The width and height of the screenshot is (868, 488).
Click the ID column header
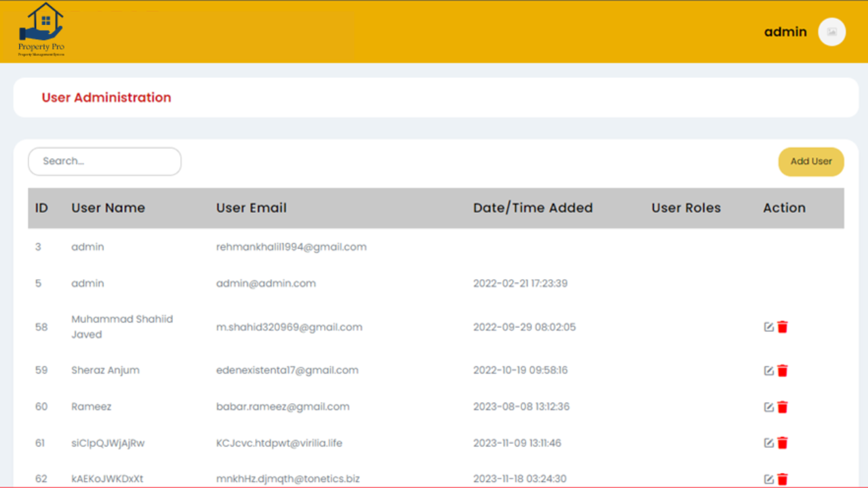tap(41, 208)
